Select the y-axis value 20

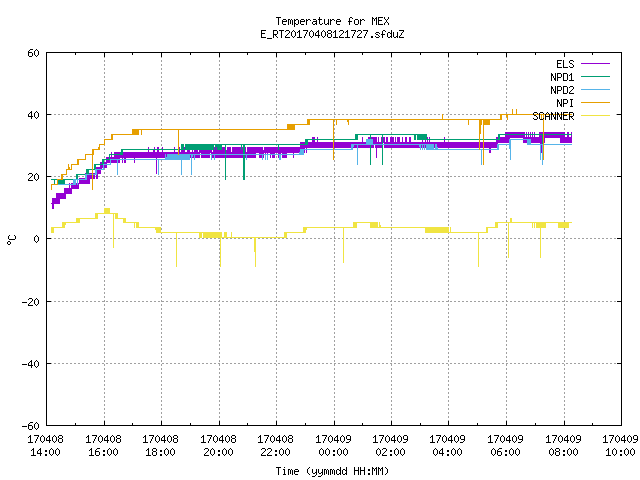33,177
